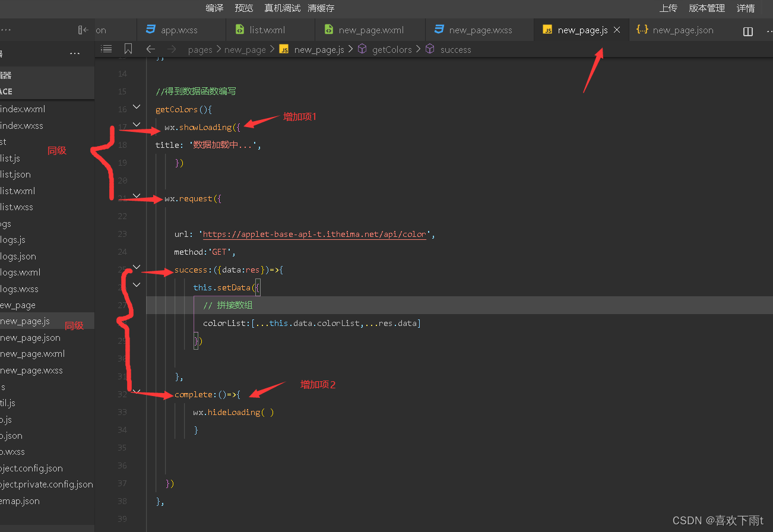773x532 pixels.
Task: Collapse the sidebar with the panel toggle icon
Action: click(x=83, y=30)
